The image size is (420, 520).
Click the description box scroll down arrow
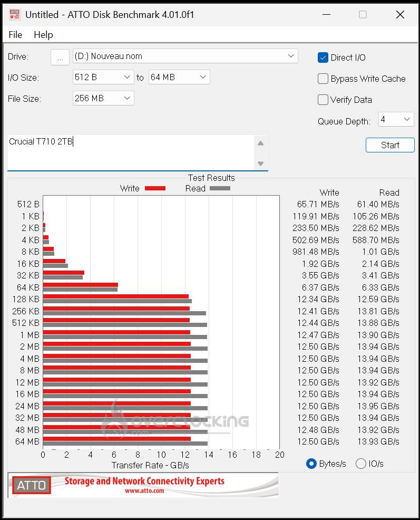click(x=260, y=163)
